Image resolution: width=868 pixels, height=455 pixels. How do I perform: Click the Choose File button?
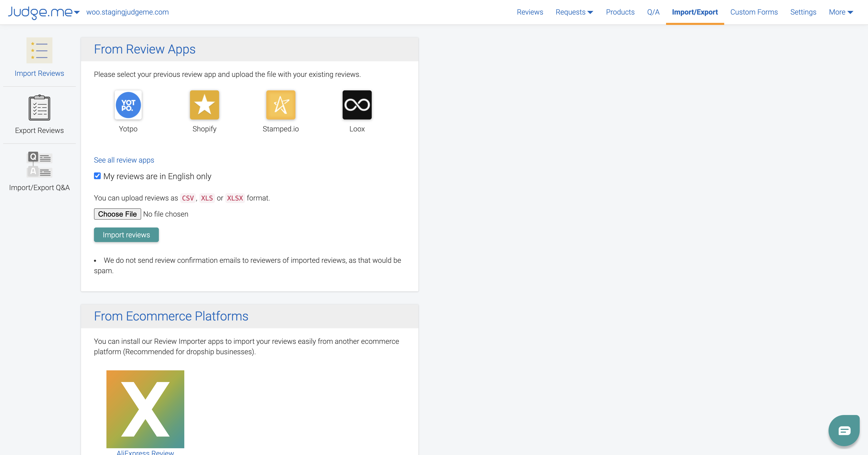(x=117, y=214)
